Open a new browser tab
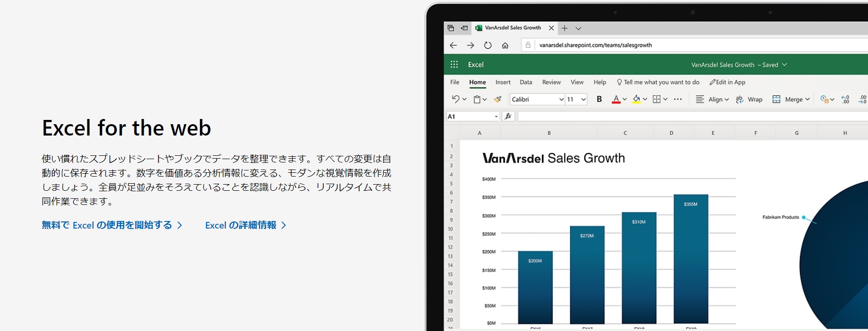868x331 pixels. click(564, 28)
